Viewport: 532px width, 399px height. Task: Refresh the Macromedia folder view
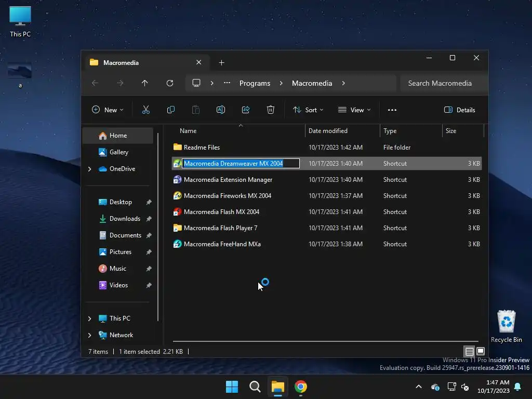(170, 83)
